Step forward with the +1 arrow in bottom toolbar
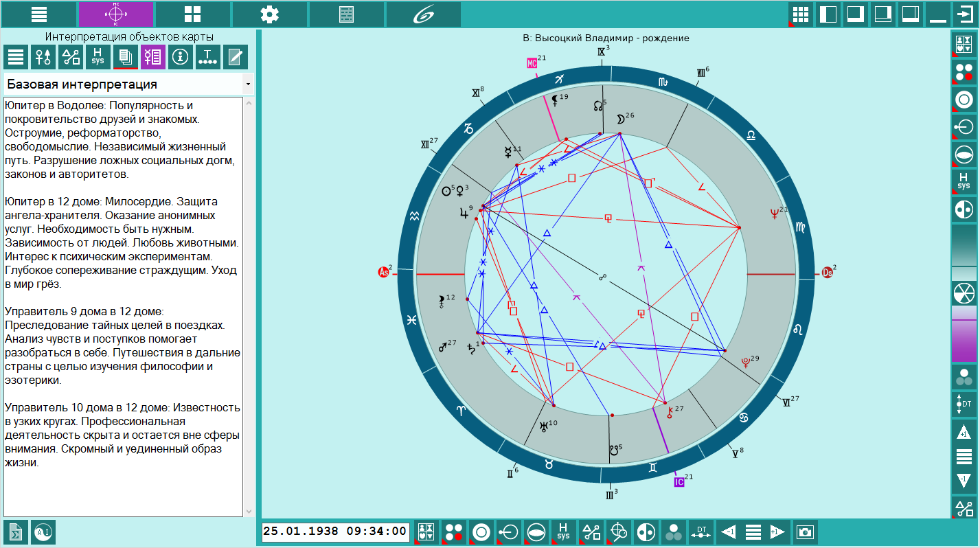Image resolution: width=980 pixels, height=548 pixels. 777,532
